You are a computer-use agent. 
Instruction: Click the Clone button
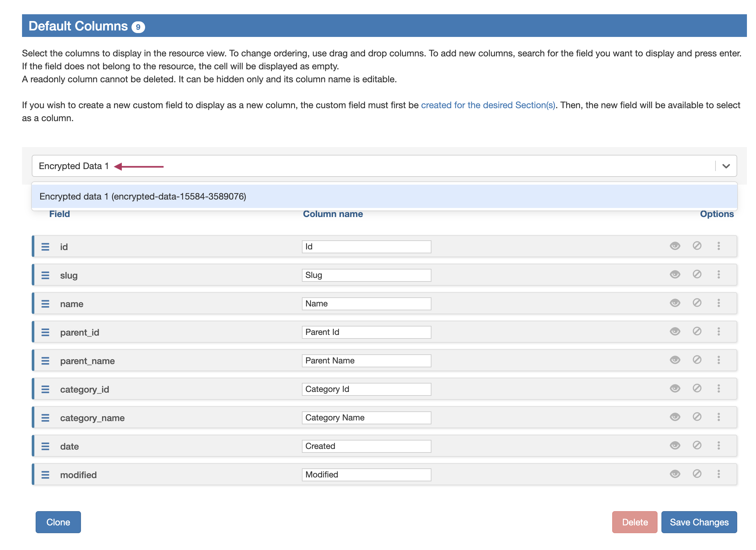tap(58, 522)
